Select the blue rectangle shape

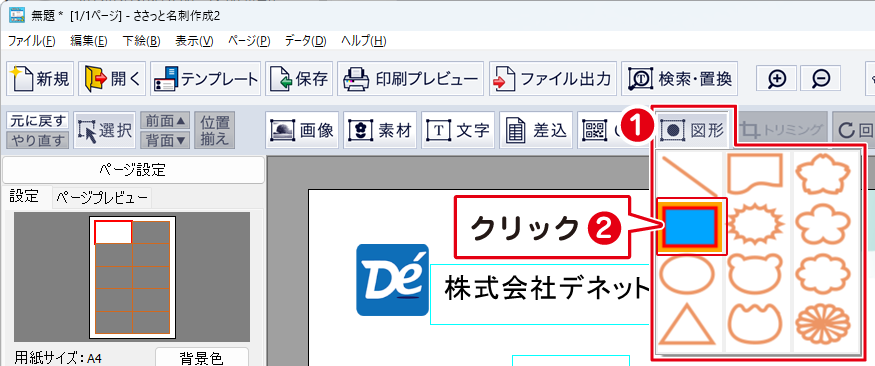(691, 227)
